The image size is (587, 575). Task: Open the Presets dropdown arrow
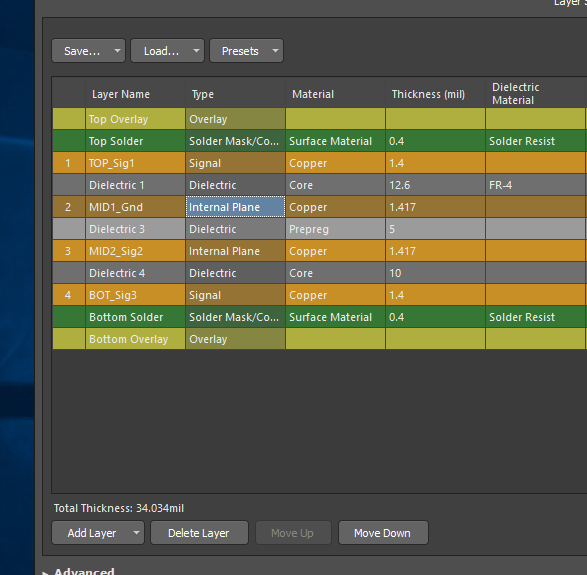coord(276,51)
